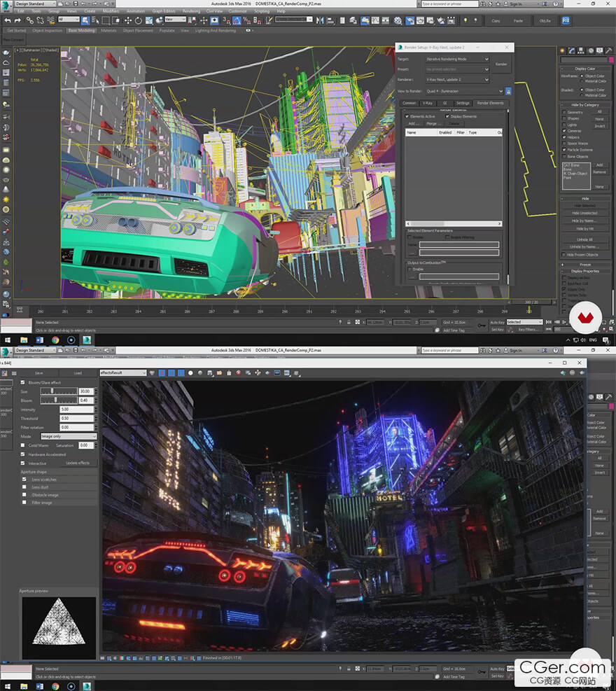Toggle the Hardware Accelerated checkbox
The image size is (616, 691).
pyautogui.click(x=23, y=454)
